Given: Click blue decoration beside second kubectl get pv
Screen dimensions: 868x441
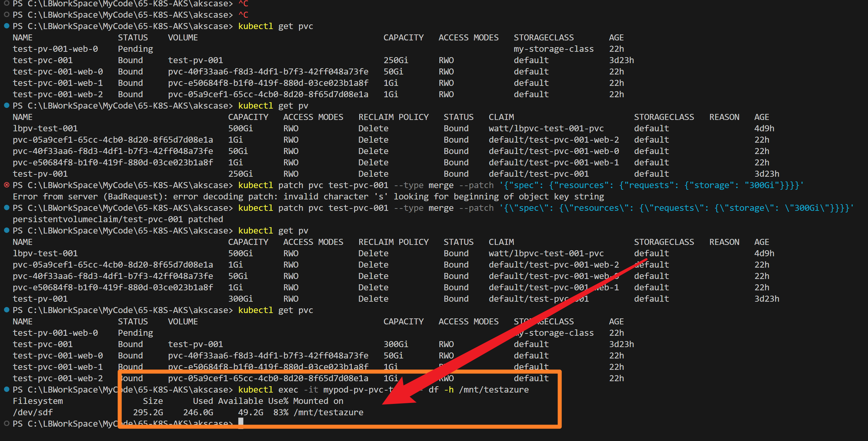Looking at the screenshot, I should click(x=6, y=231).
